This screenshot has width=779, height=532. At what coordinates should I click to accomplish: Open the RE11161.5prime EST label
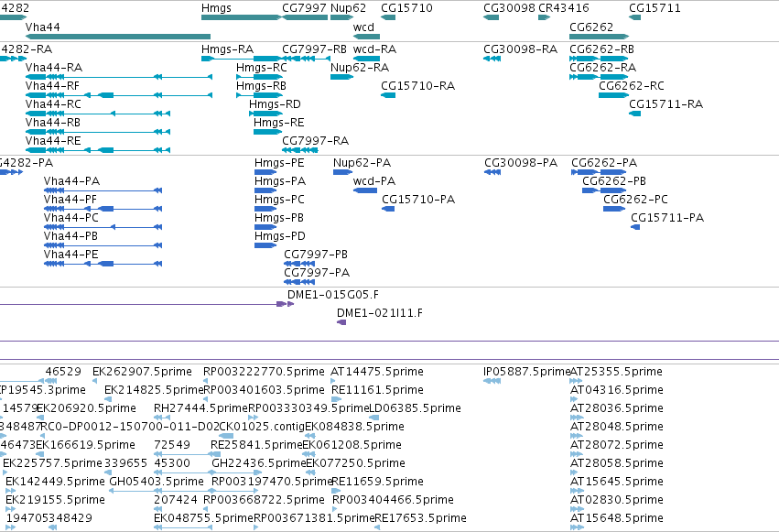(x=377, y=390)
